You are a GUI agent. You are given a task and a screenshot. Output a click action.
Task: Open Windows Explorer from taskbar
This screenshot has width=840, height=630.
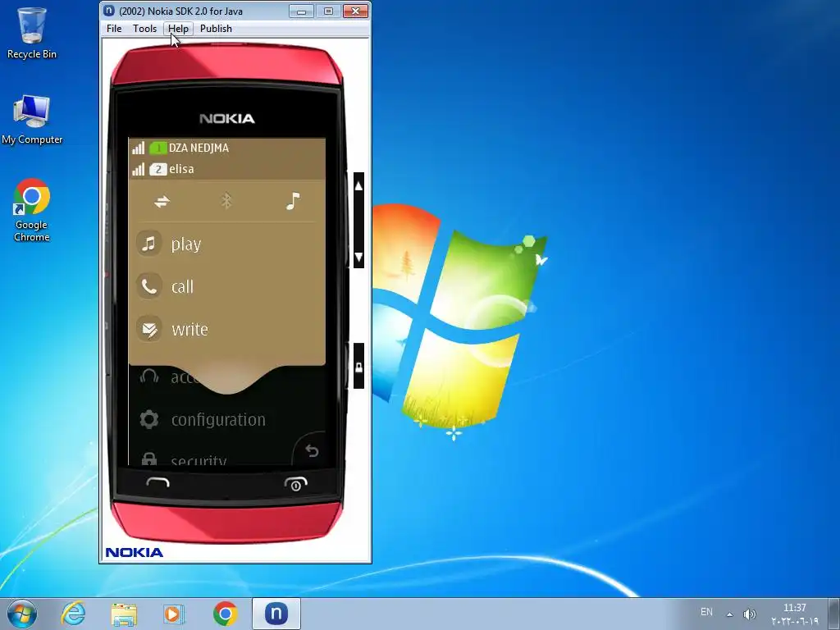click(125, 614)
